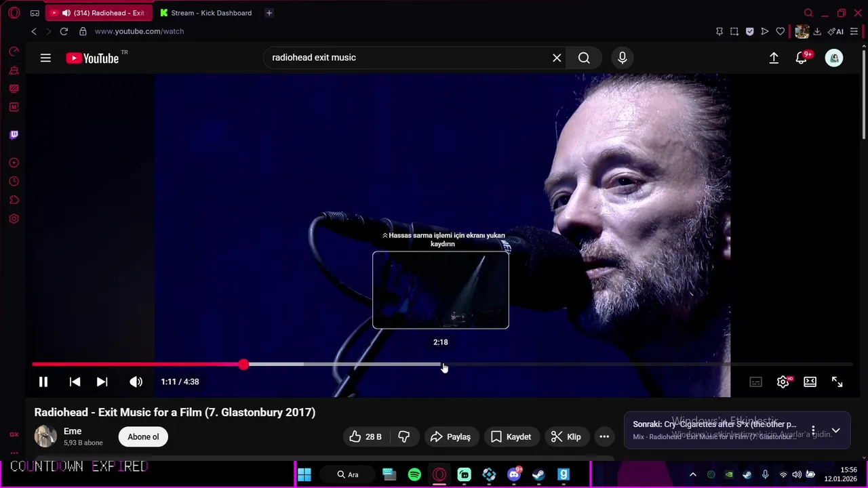This screenshot has height=488, width=868.
Task: Open the browser downloads icon
Action: pos(817,31)
